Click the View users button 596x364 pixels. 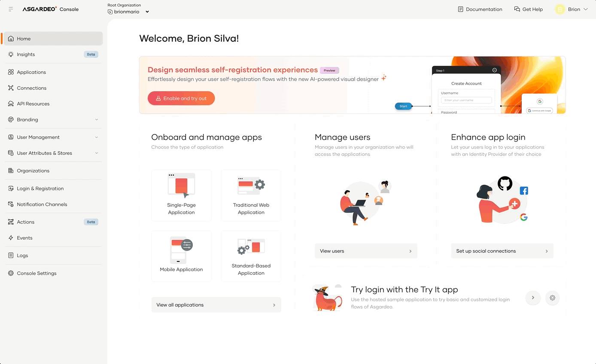[366, 251]
